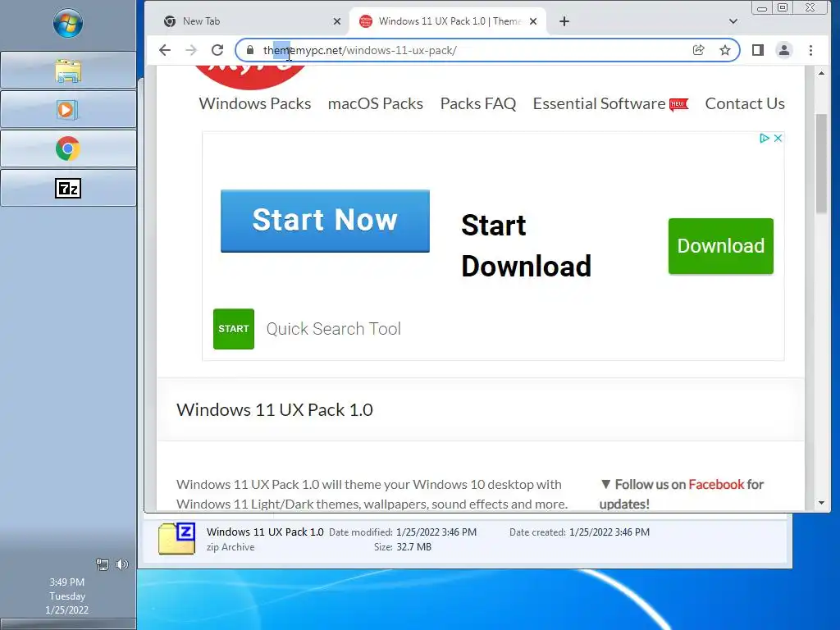The height and width of the screenshot is (630, 840).
Task: Go forward in Chrome
Action: (191, 50)
